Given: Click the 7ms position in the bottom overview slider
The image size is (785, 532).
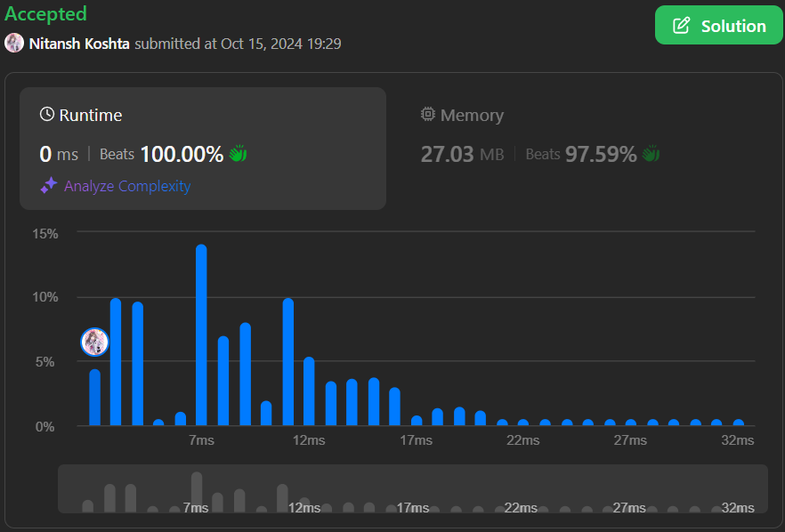Looking at the screenshot, I should point(197,494).
